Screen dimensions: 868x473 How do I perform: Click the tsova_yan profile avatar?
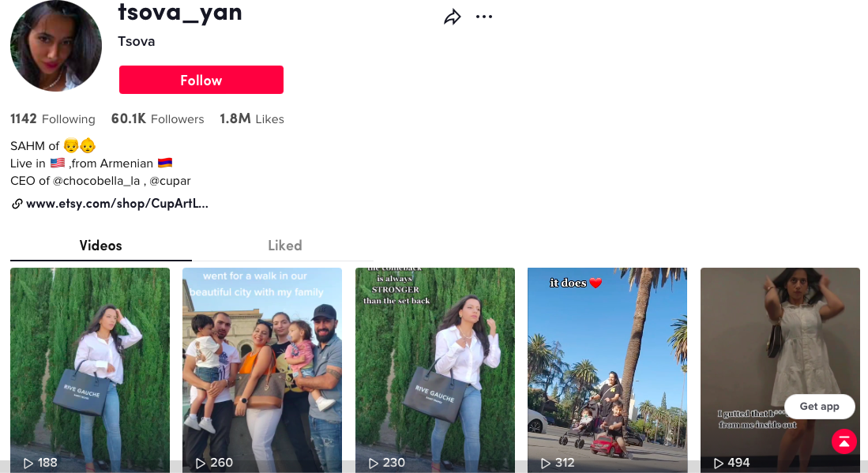pos(56,45)
